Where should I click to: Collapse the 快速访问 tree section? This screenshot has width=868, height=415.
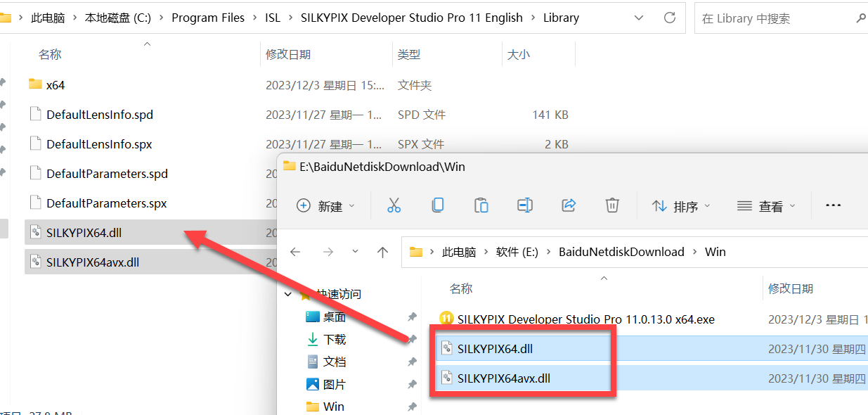288,294
